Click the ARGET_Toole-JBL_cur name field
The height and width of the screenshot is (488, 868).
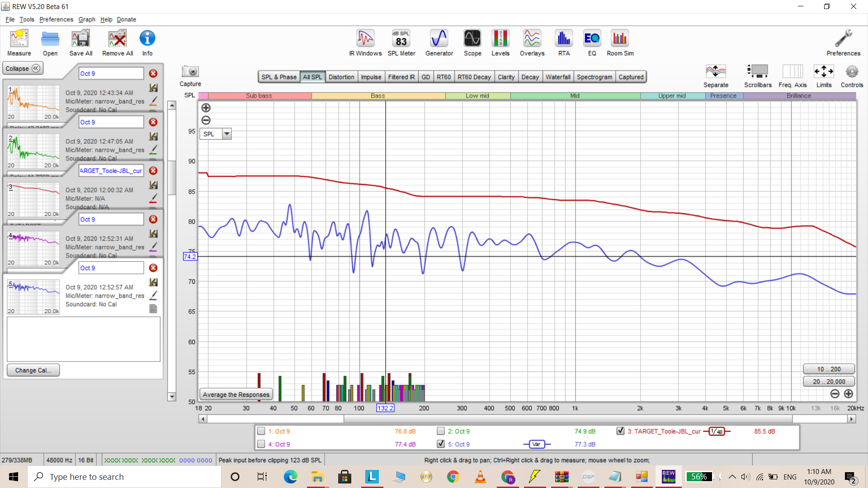pyautogui.click(x=111, y=171)
